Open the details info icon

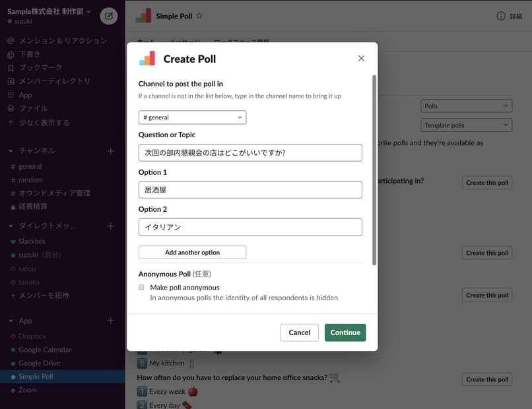pyautogui.click(x=501, y=16)
